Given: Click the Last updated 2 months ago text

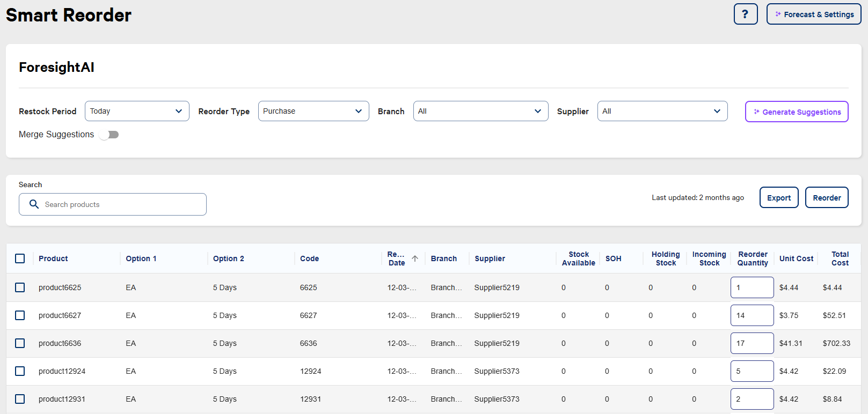Looking at the screenshot, I should pos(698,197).
